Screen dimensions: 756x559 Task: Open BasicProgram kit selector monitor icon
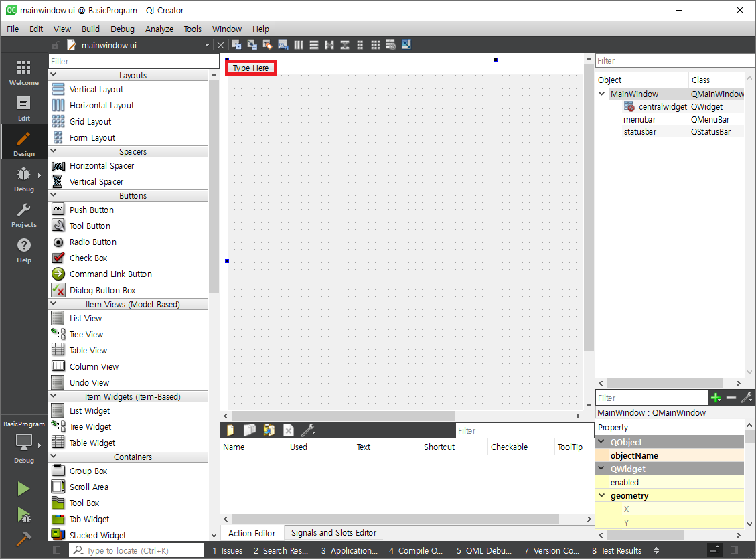click(23, 441)
